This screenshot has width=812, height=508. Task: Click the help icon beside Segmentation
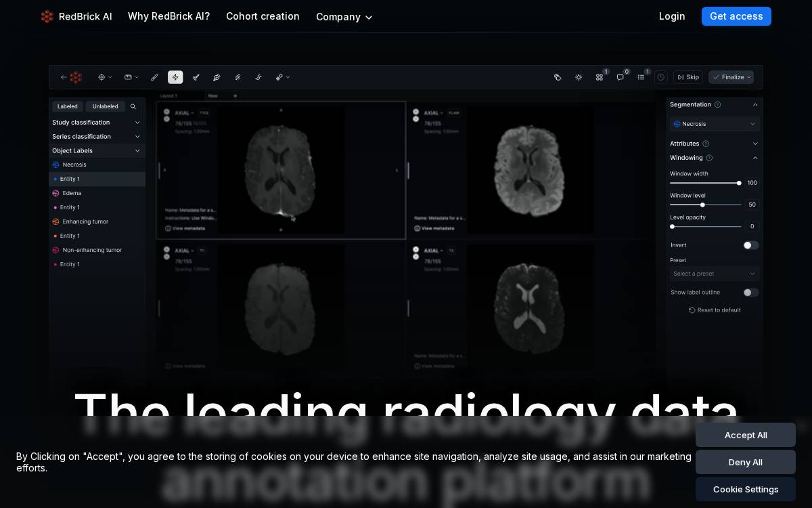(718, 104)
